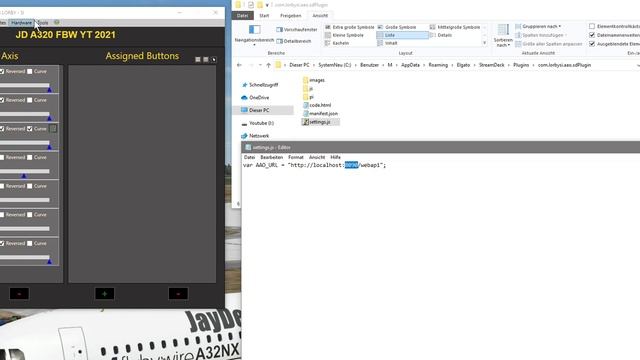Click Größe aller Spalten anpassen
This screenshot has width=640, height=360.
click(549, 44)
